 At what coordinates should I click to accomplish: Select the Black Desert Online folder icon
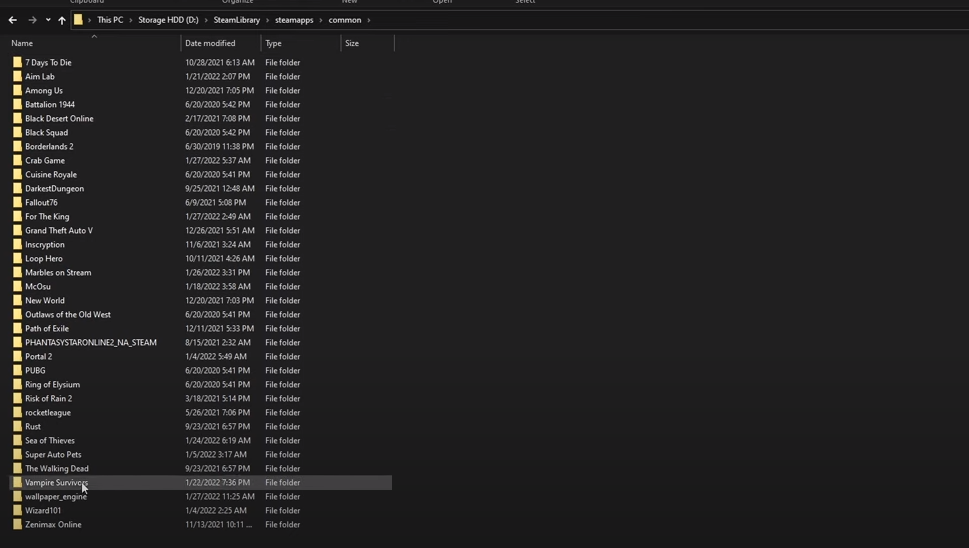pyautogui.click(x=17, y=119)
